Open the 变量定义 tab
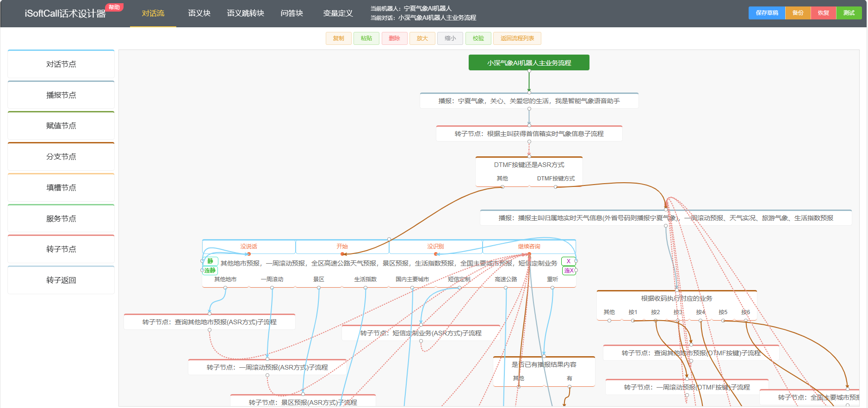The width and height of the screenshot is (868, 408). click(x=338, y=13)
